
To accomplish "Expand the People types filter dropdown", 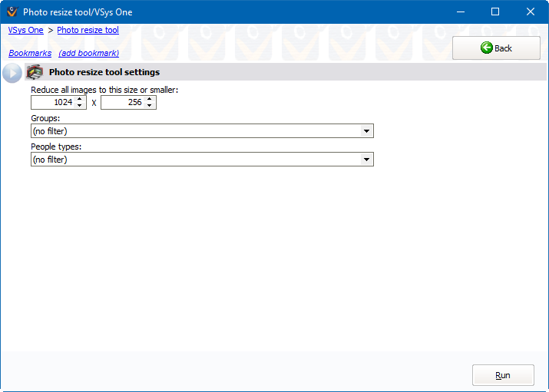I will (x=367, y=160).
